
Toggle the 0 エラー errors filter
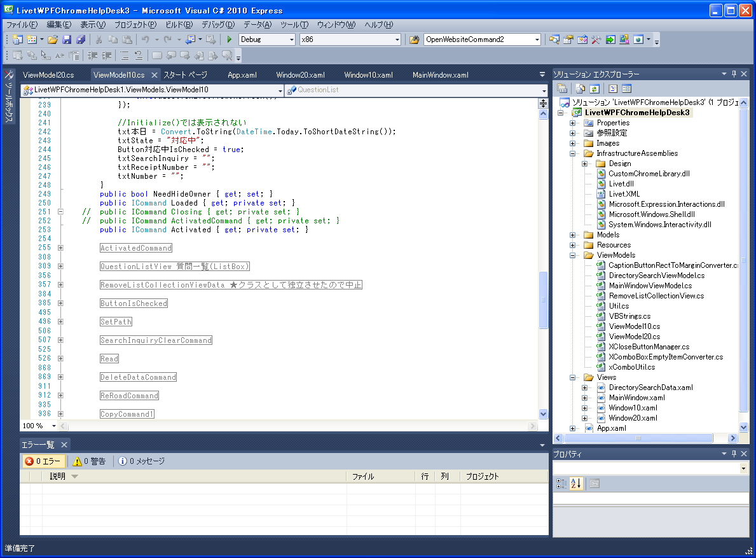(x=43, y=461)
